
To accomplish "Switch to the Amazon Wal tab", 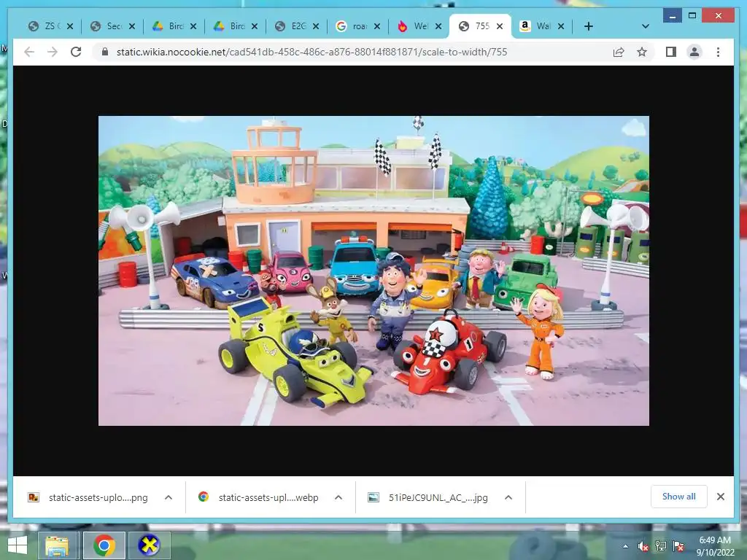I will 535,26.
